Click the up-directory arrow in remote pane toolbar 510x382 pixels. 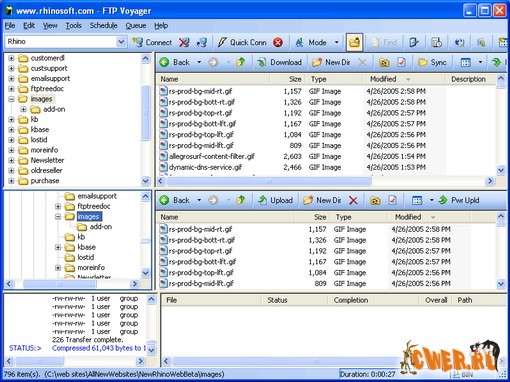click(x=240, y=62)
